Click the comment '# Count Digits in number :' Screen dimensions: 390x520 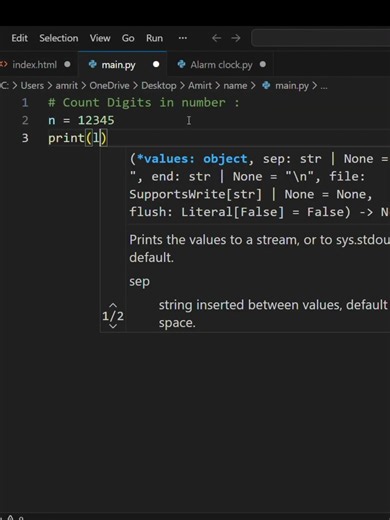(x=144, y=103)
